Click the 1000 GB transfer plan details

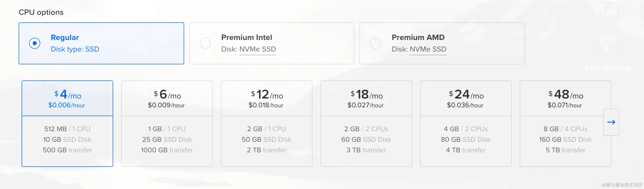pos(167,150)
